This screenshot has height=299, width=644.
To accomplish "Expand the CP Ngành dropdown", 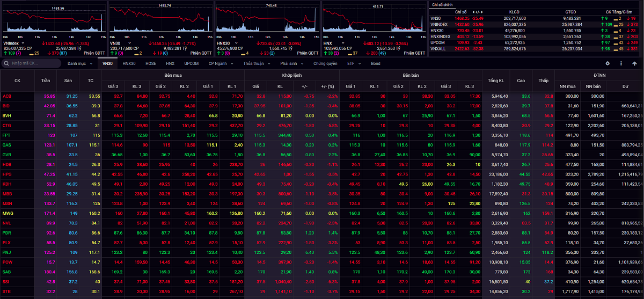I will click(221, 63).
